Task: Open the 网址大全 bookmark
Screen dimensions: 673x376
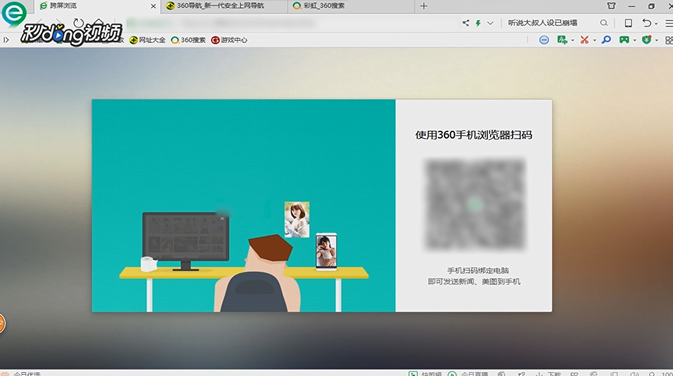Action: coord(147,40)
